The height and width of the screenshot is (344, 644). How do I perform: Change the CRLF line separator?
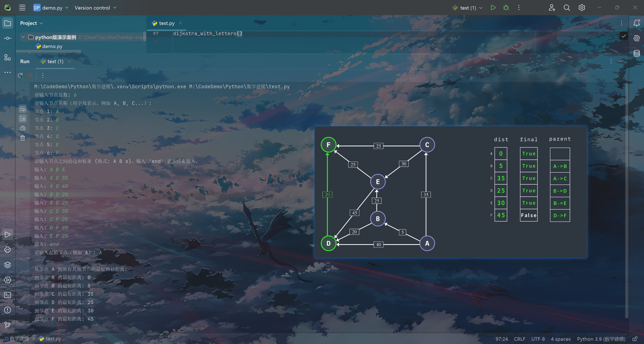tap(519, 339)
